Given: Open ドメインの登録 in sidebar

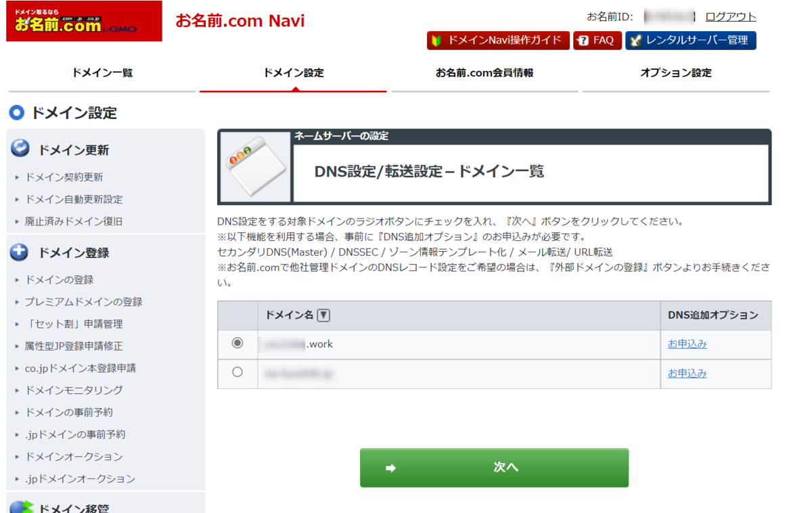Looking at the screenshot, I should coord(60,280).
